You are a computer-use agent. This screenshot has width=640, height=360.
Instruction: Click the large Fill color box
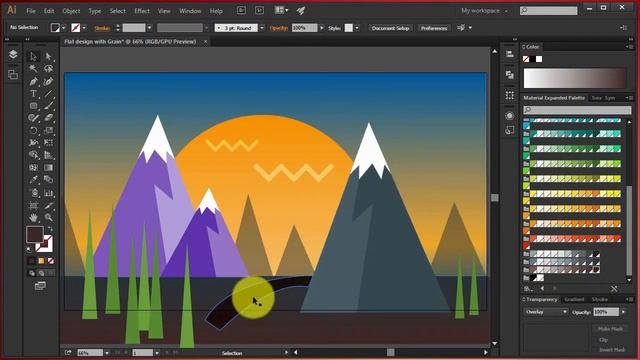35,235
